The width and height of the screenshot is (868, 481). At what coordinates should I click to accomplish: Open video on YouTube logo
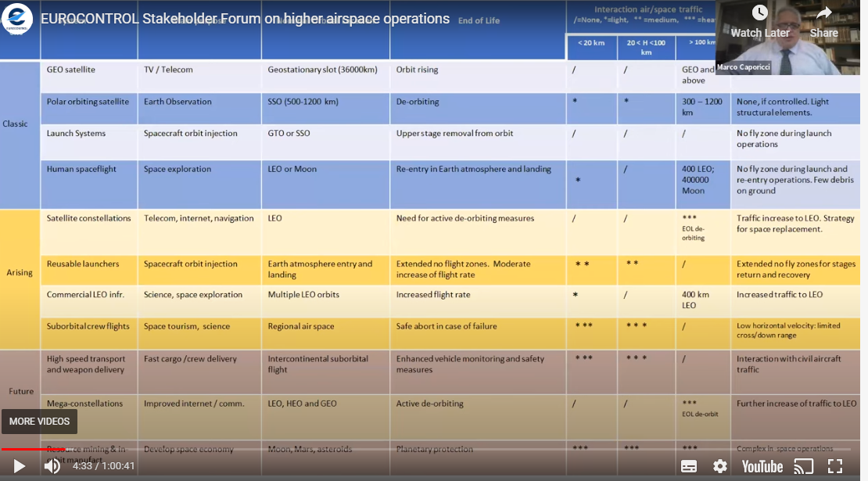point(762,467)
